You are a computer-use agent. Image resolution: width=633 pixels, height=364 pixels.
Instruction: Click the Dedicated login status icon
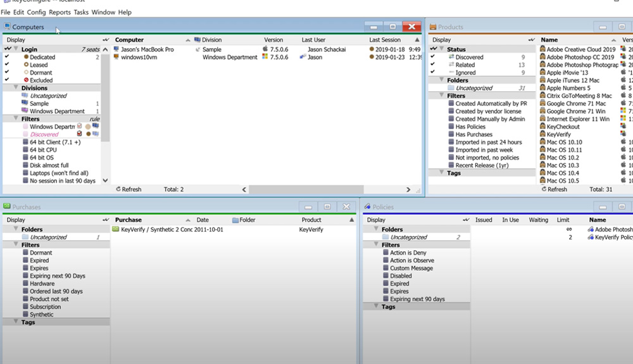pyautogui.click(x=26, y=57)
